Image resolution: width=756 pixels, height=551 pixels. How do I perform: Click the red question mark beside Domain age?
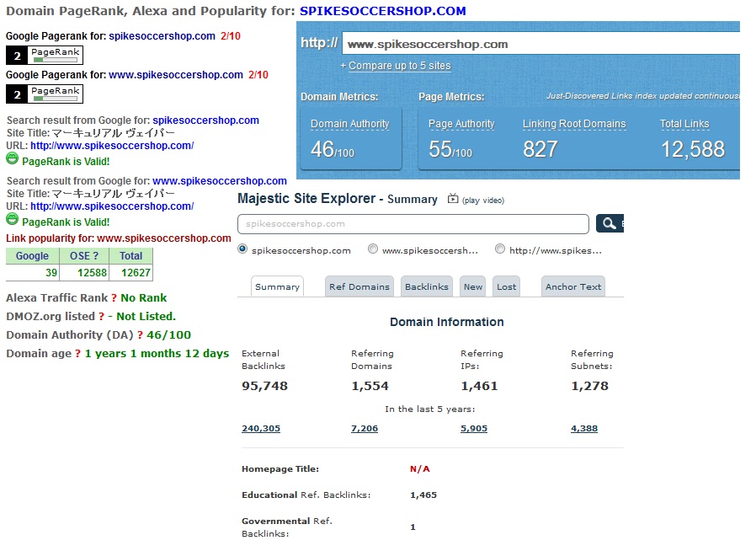[x=78, y=354]
